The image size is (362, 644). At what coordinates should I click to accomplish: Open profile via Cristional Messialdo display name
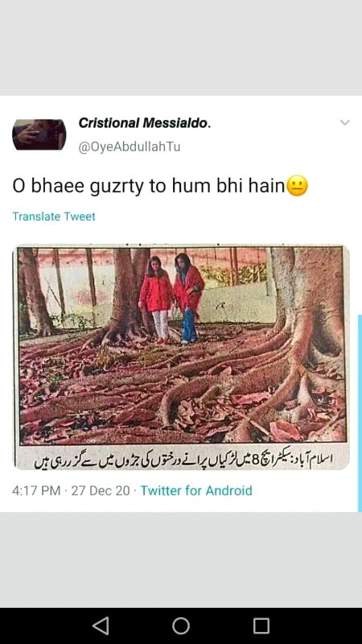[145, 123]
